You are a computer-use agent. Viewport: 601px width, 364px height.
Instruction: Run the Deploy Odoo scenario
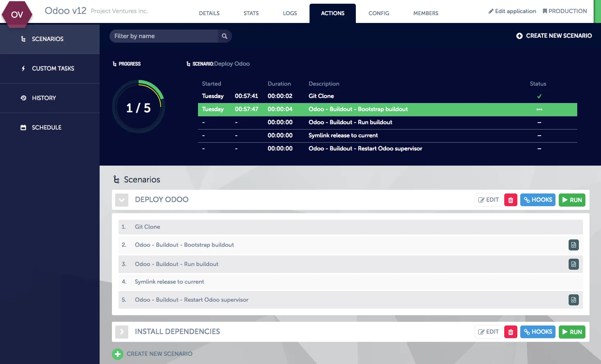point(572,200)
